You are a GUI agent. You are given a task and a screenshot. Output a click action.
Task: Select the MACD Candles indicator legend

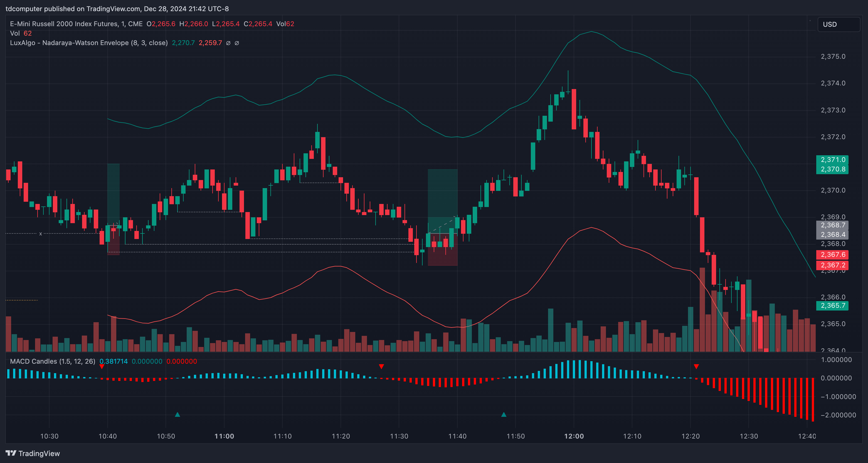[53, 361]
